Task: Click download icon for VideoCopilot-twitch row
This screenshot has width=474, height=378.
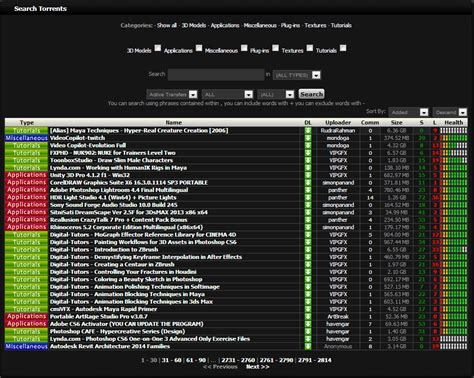Action: tap(308, 138)
